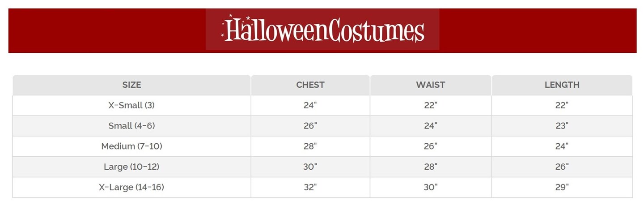Select the Small (4-6) size row
644x210 pixels.
click(x=131, y=126)
